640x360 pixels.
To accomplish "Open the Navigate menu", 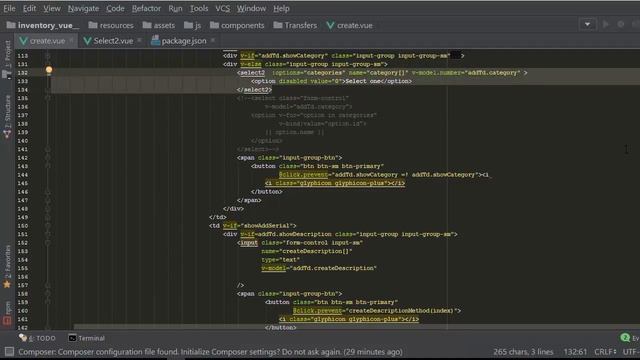I will [83, 8].
